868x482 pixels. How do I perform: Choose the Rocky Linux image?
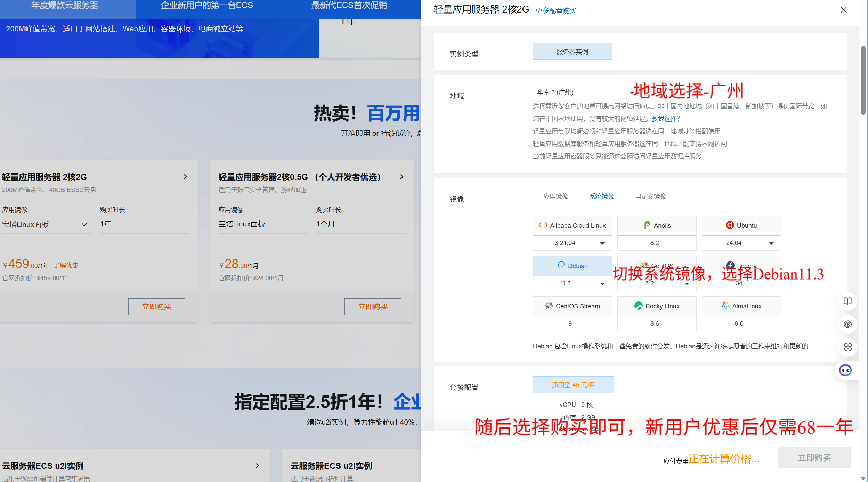tap(657, 306)
